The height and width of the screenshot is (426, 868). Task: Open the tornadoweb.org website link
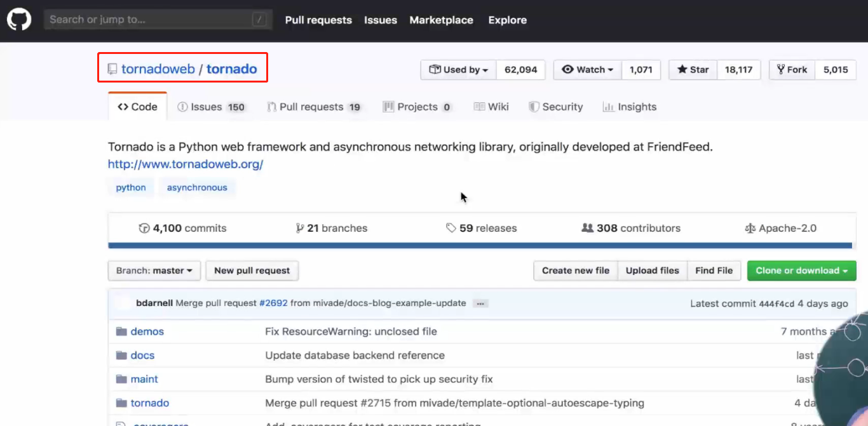[186, 164]
